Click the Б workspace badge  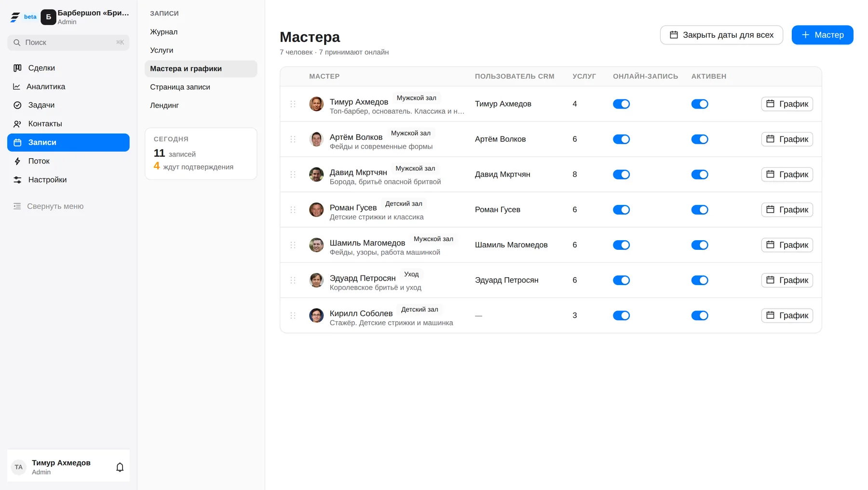[x=48, y=17]
